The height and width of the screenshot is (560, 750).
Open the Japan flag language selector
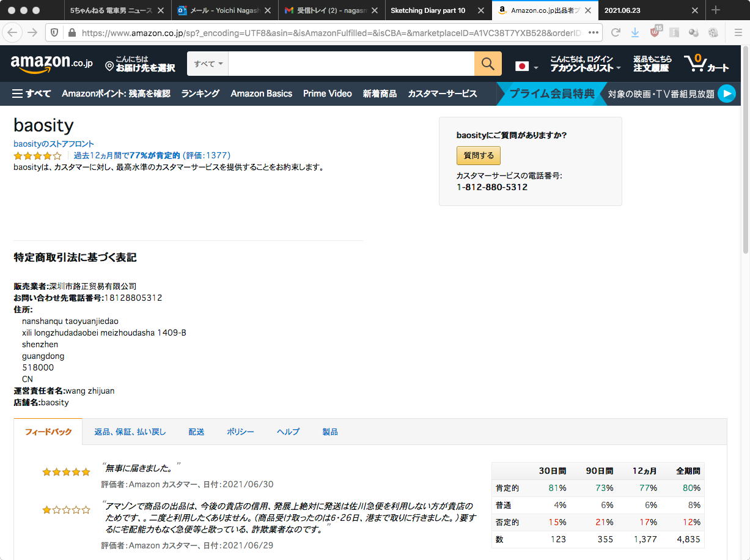[x=526, y=66]
